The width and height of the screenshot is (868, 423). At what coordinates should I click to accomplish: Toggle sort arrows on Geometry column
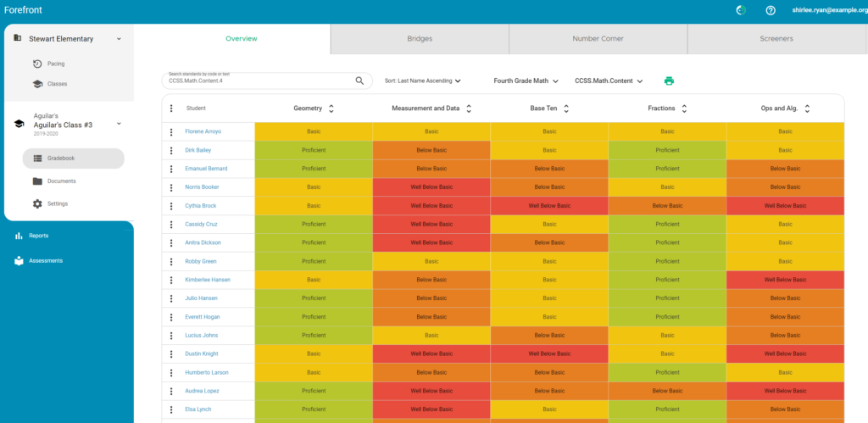(331, 109)
